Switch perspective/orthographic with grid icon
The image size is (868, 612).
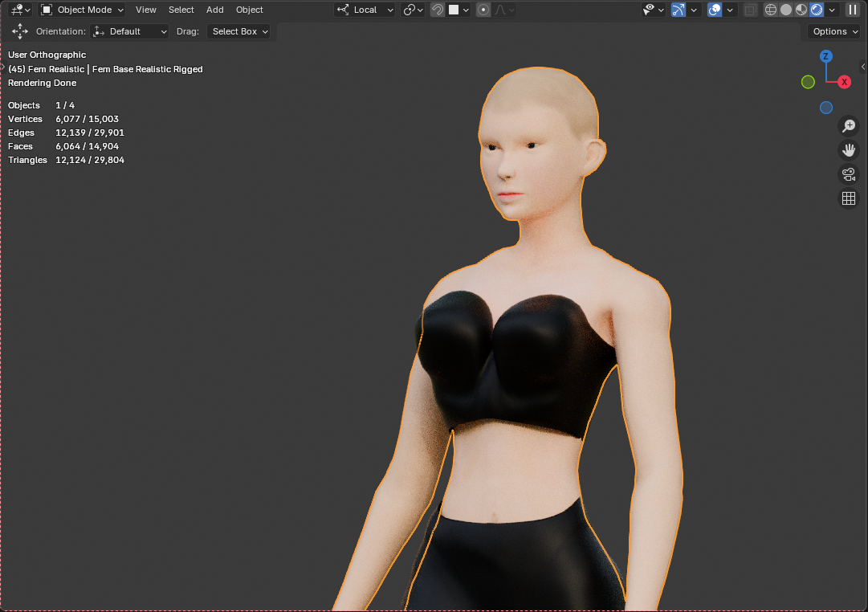point(848,198)
